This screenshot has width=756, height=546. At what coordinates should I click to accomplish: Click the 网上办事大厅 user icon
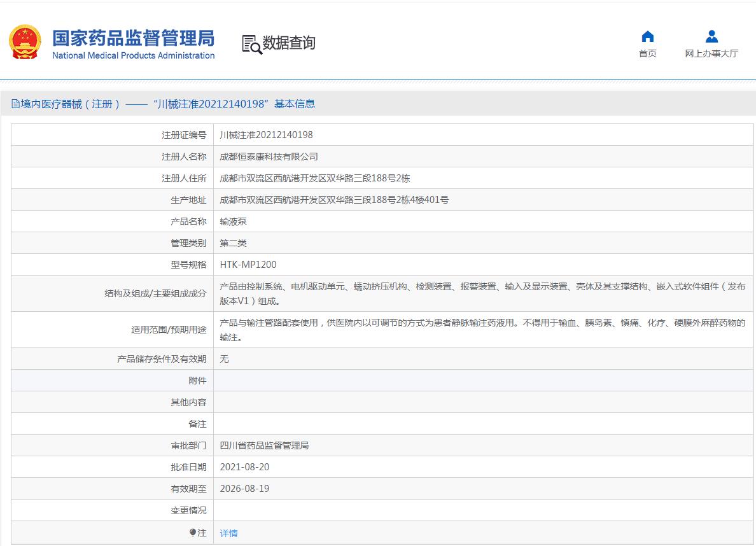point(711,37)
